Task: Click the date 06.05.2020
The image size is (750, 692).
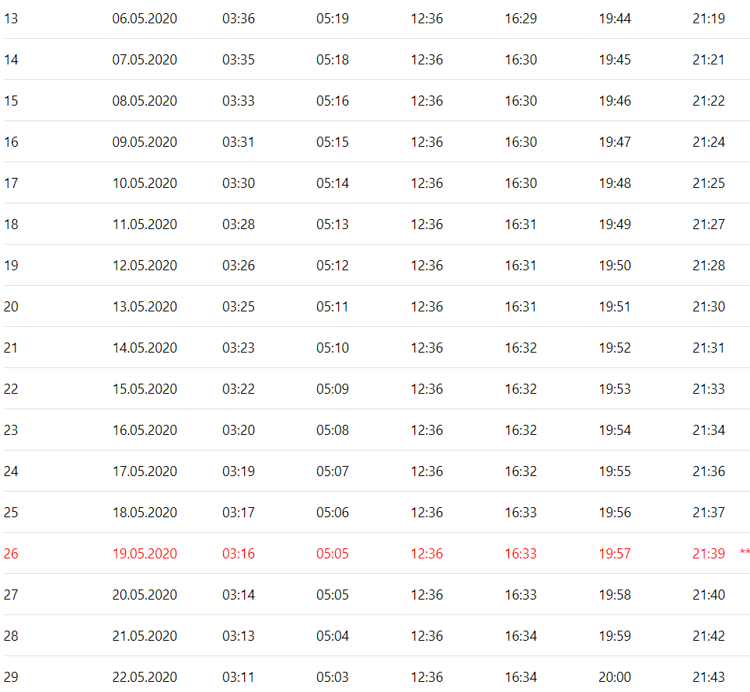Action: pyautogui.click(x=144, y=19)
